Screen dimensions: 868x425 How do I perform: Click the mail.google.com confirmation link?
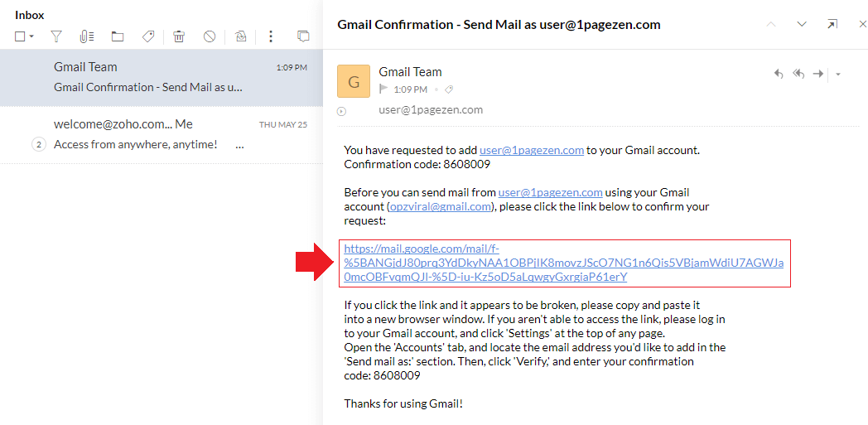pos(563,263)
